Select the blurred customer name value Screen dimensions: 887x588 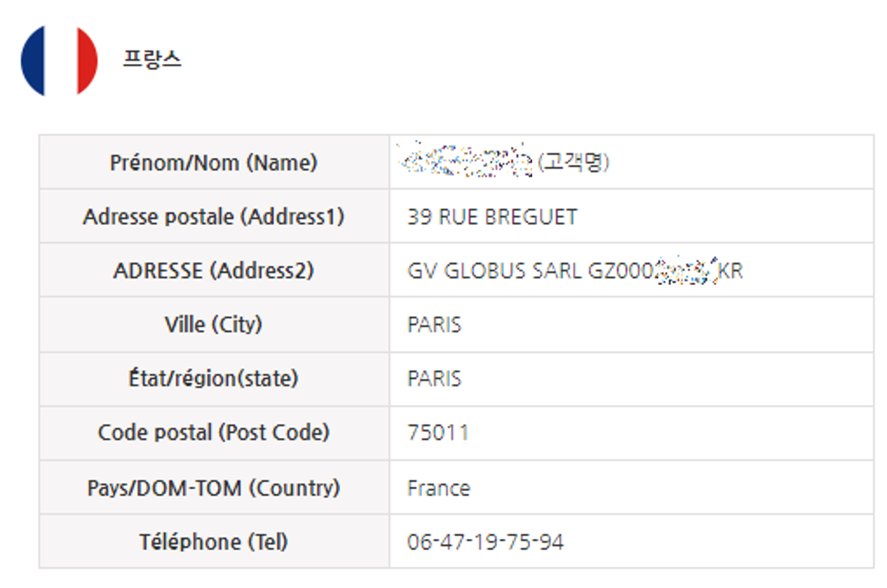pos(465,160)
